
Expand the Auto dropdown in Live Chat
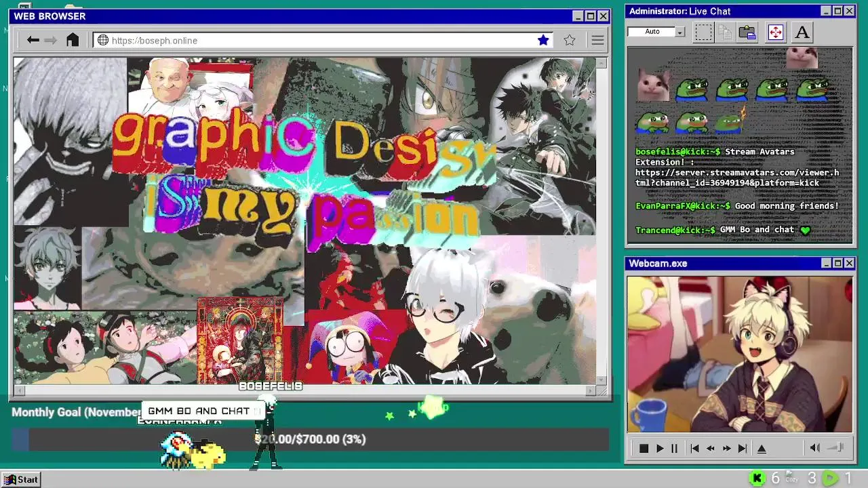tap(680, 32)
